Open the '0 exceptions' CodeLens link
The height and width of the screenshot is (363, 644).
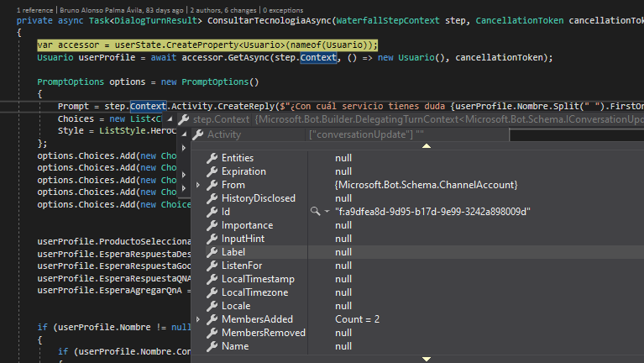click(x=283, y=10)
